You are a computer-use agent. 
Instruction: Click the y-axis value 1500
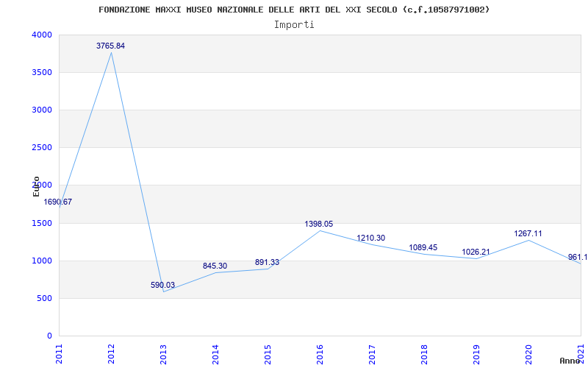40,224
